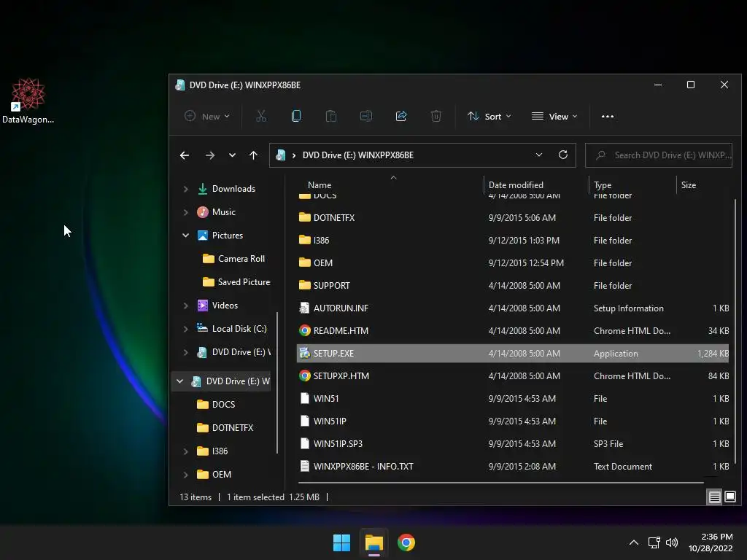Click the Search DVD Drive search box

click(659, 155)
